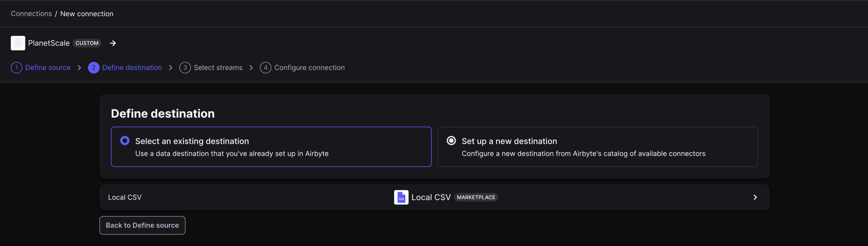Click chevron after Define source step

[79, 67]
